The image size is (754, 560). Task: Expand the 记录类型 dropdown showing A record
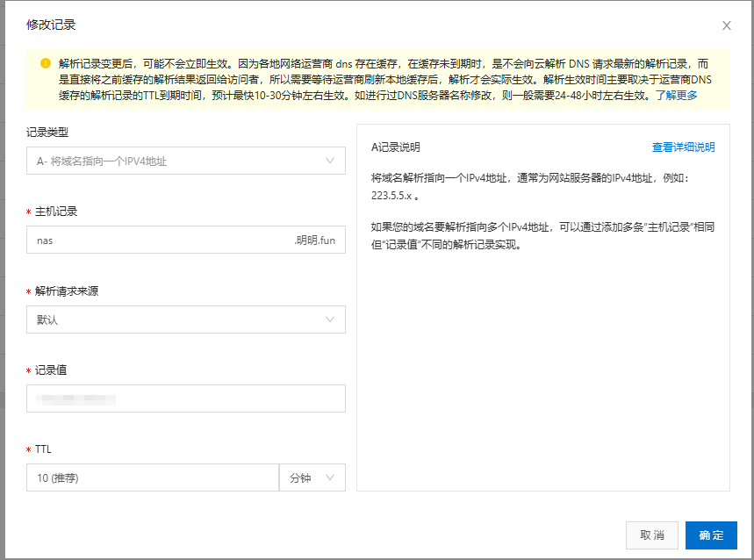click(x=186, y=161)
